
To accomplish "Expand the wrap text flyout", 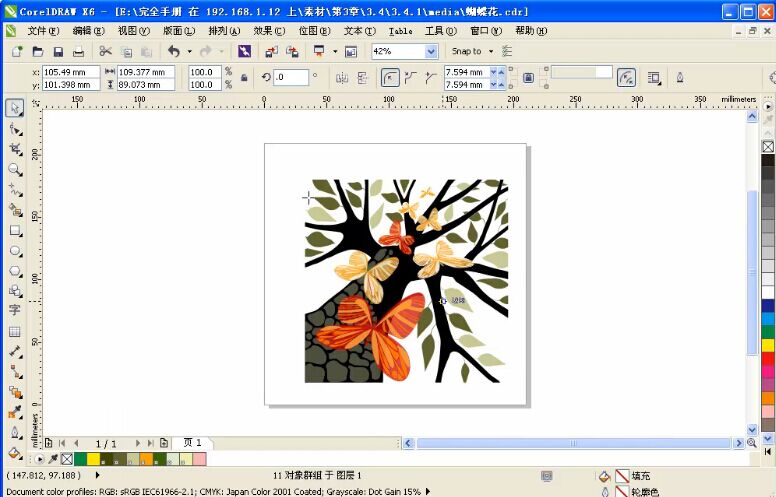I will (655, 78).
